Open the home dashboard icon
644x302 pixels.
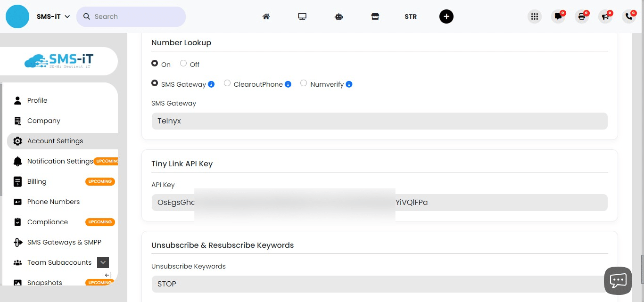(266, 16)
